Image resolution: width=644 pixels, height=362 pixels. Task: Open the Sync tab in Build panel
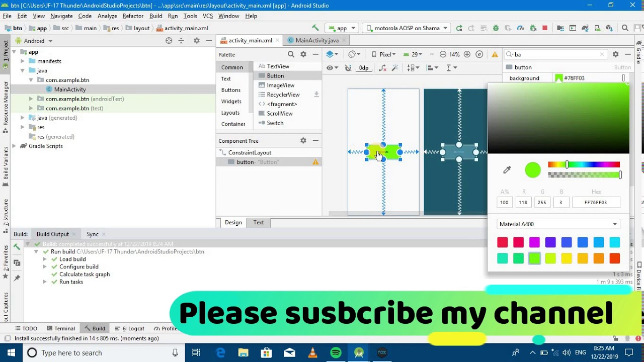tap(93, 234)
